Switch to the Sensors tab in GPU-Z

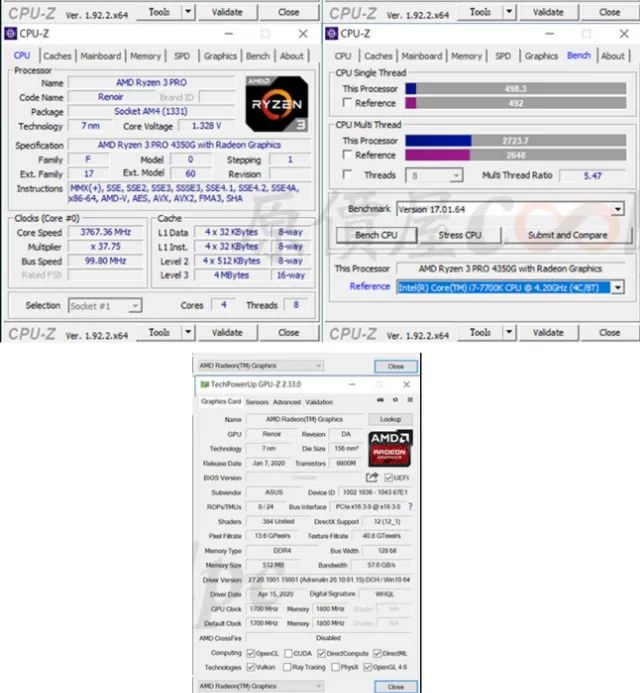click(257, 402)
